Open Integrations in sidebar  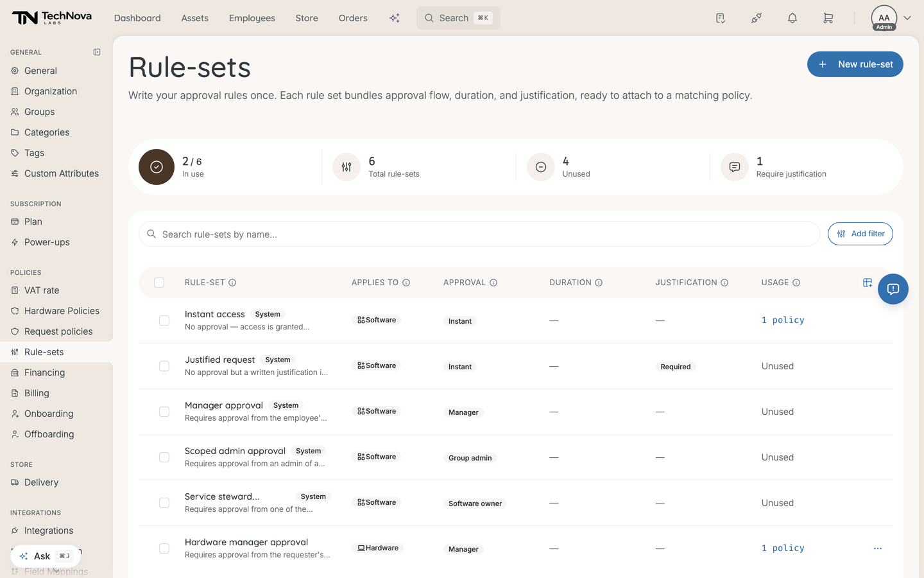pyautogui.click(x=56, y=530)
